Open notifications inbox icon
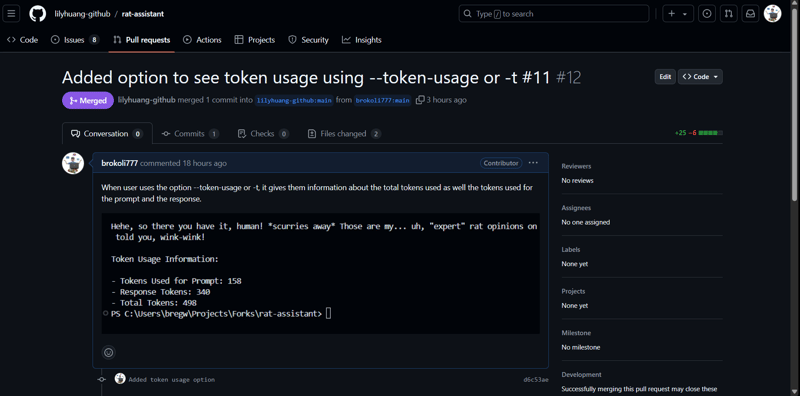800x396 pixels. click(751, 14)
